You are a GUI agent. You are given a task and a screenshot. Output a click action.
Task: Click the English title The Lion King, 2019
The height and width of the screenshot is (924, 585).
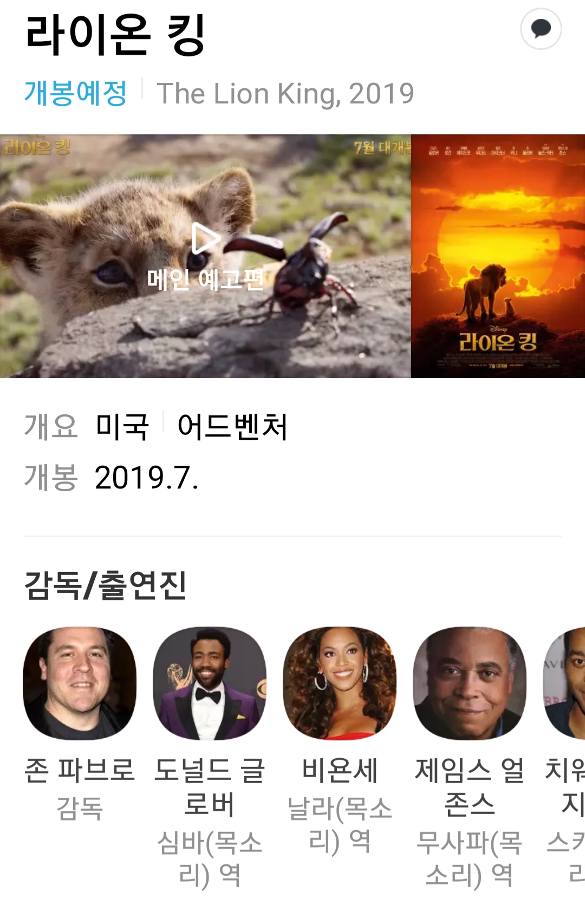pyautogui.click(x=285, y=93)
